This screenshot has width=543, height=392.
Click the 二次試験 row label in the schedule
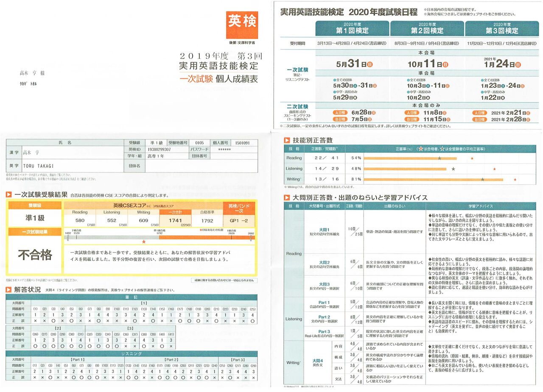[297, 106]
